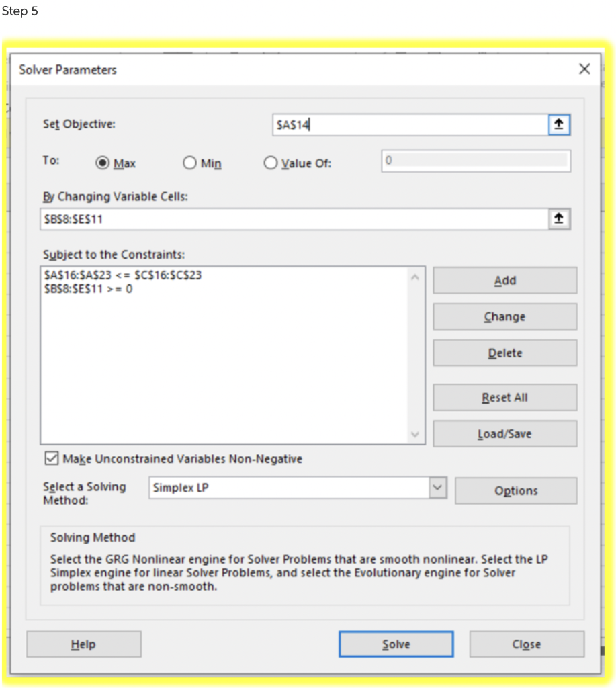Image resolution: width=616 pixels, height=688 pixels.
Task: Choose the Value Of option
Action: [270, 163]
